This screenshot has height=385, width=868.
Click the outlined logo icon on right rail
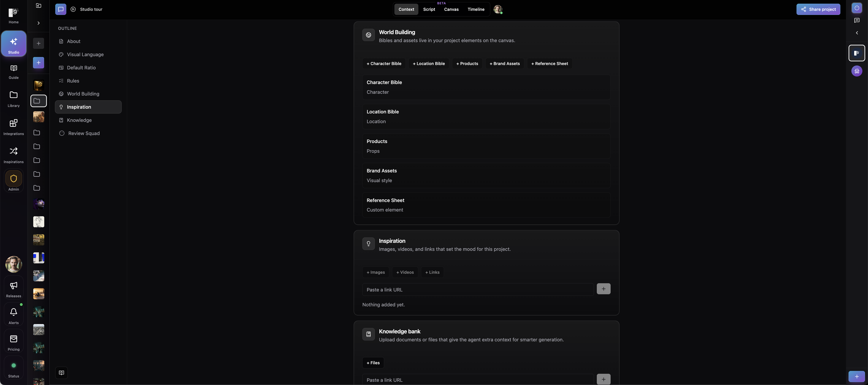click(857, 53)
